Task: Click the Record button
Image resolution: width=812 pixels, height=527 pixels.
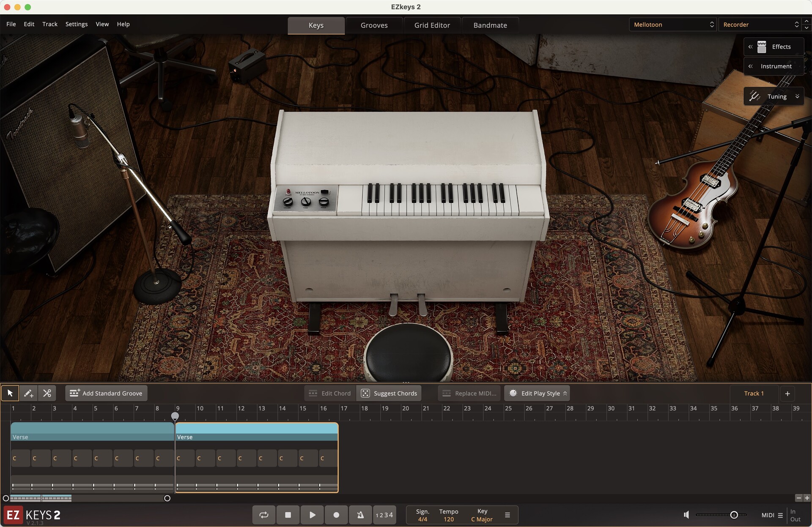Action: [x=336, y=515]
